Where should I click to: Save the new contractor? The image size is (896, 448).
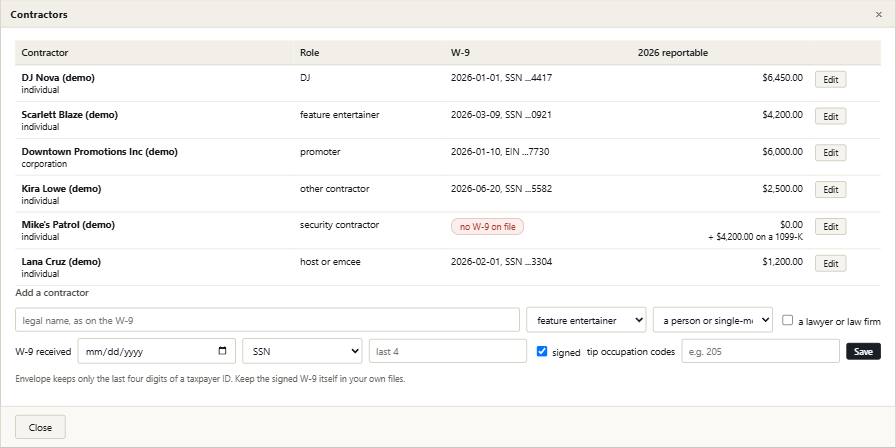(x=863, y=351)
